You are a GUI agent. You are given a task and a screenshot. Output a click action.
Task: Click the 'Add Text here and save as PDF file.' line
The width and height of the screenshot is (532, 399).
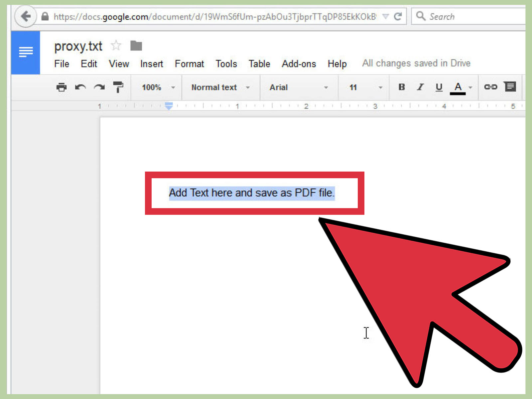click(x=252, y=193)
